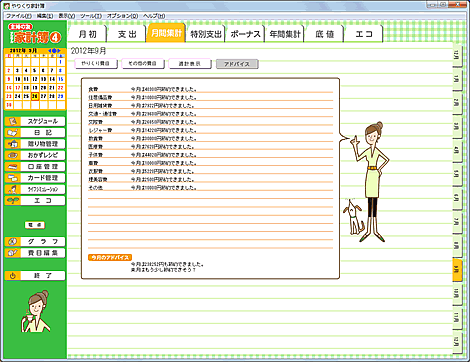The image size is (470, 362).
Task: Click the 週計表示 button
Action: (x=190, y=64)
